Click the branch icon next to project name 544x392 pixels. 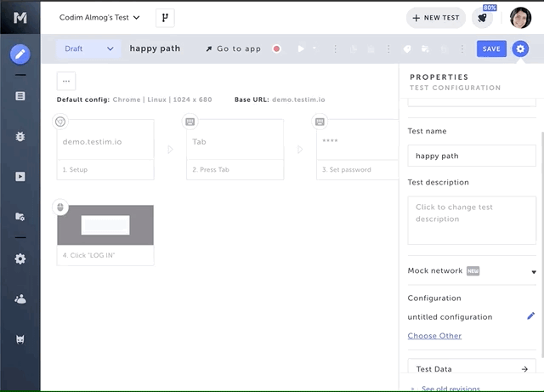(165, 18)
